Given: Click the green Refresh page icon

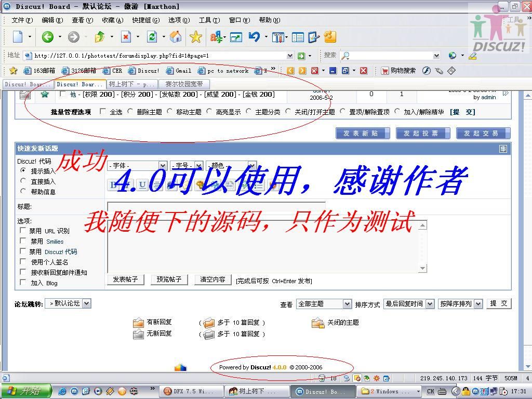Looking at the screenshot, I should [152, 37].
